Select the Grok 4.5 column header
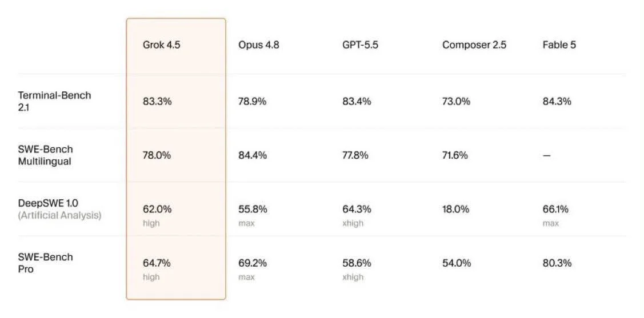The height and width of the screenshot is (318, 644). pos(161,45)
